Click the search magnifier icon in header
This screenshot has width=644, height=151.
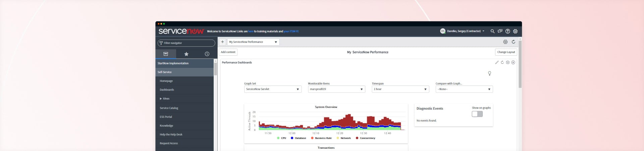click(492, 31)
